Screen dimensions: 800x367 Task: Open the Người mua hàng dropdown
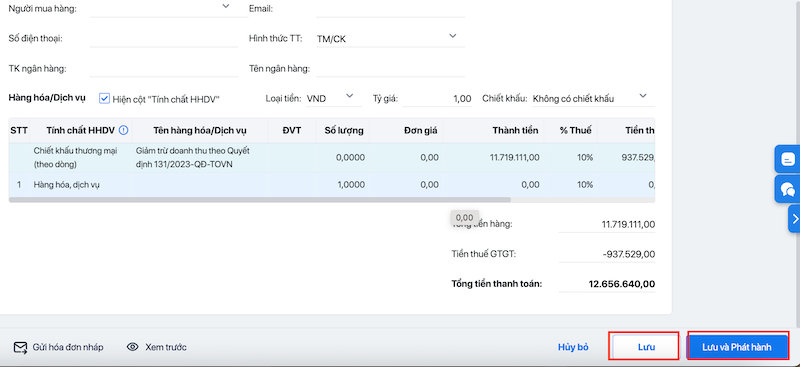click(226, 6)
